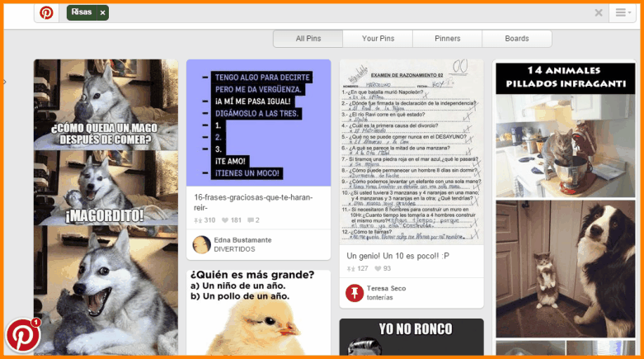
Task: Click the Pinterest logo in the search bar
Action: (x=46, y=12)
